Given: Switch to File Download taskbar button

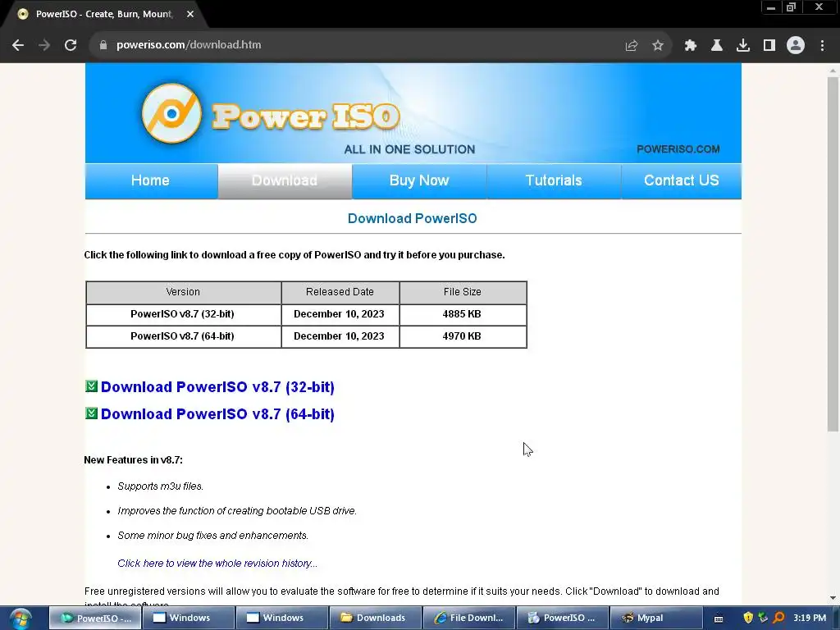Looking at the screenshot, I should pyautogui.click(x=469, y=619).
